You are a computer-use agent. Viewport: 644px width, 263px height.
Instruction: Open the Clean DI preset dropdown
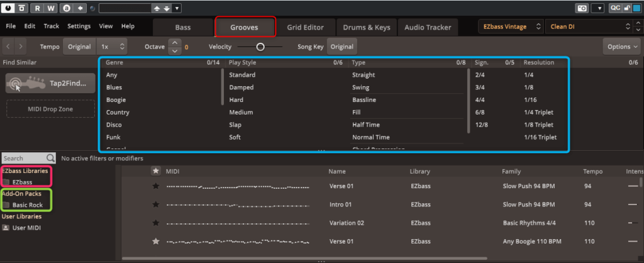click(x=589, y=26)
